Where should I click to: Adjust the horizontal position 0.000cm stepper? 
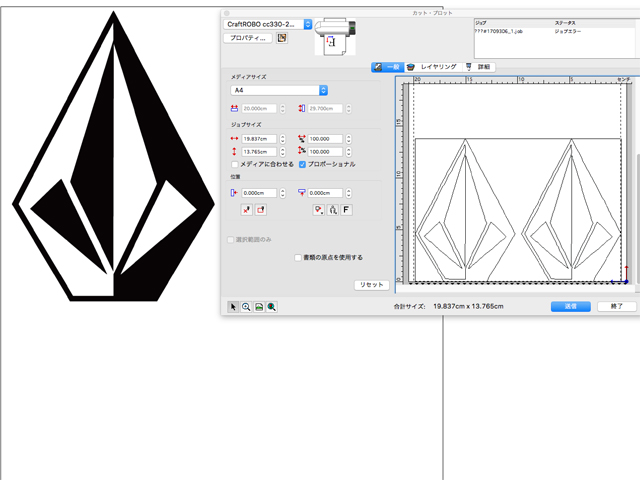click(282, 193)
